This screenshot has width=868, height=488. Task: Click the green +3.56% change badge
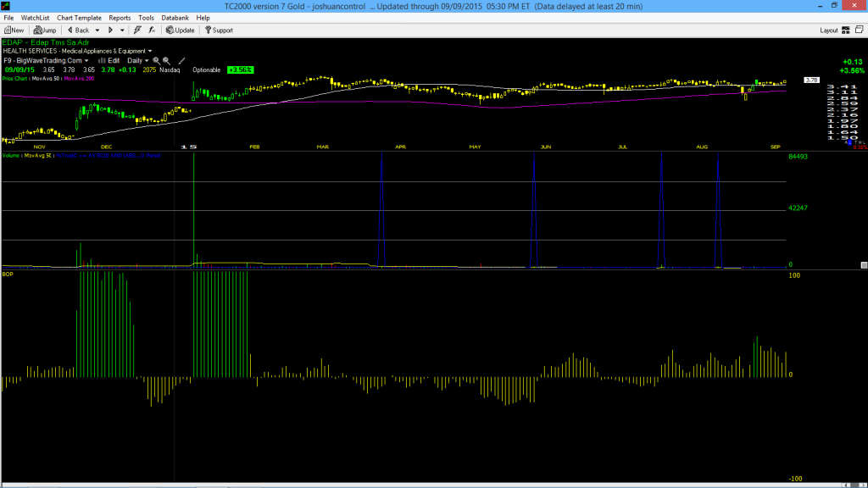(x=240, y=69)
